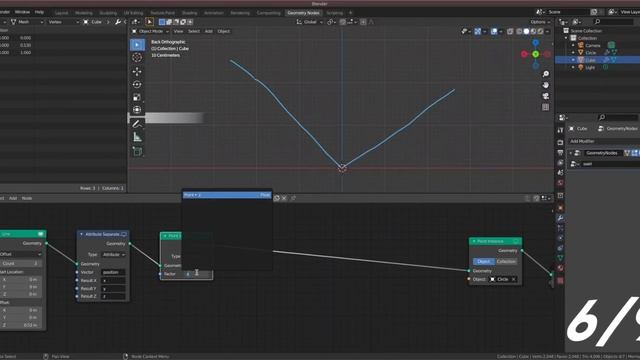The width and height of the screenshot is (640, 360).
Task: Select the 3D Cursor tool
Action: 137,58
